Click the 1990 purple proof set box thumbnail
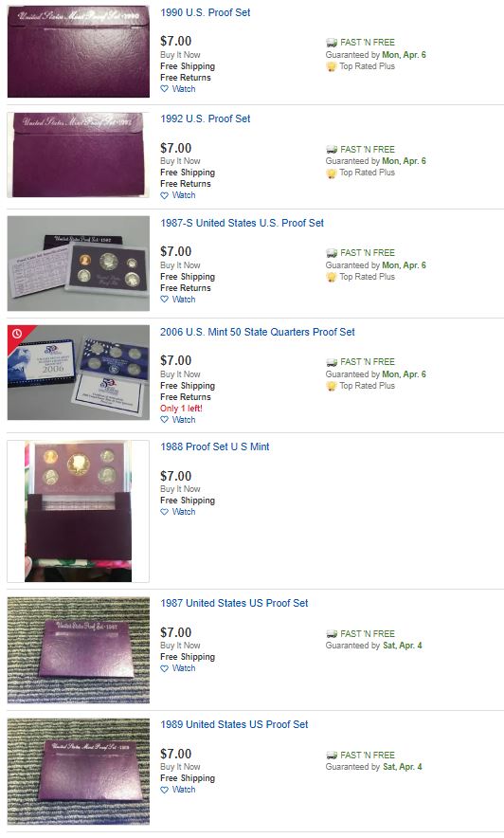Viewport: 504px width, 838px height. [79, 52]
